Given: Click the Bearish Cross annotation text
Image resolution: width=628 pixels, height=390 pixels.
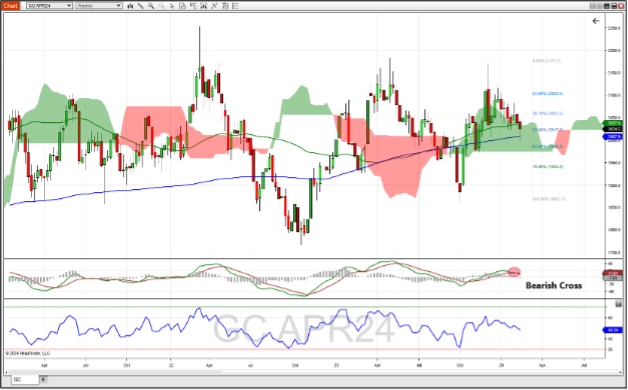Looking at the screenshot, I should pyautogui.click(x=554, y=285).
